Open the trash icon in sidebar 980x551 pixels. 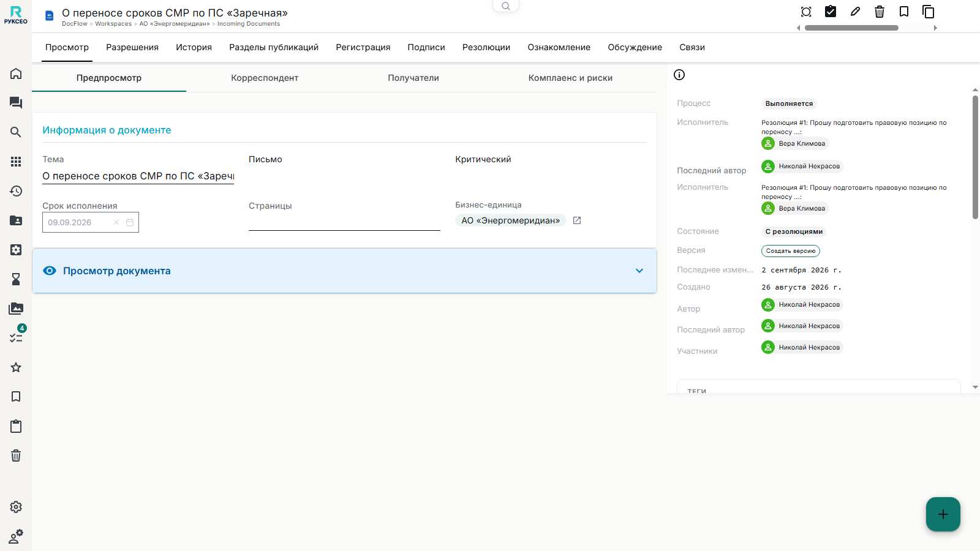pyautogui.click(x=16, y=455)
